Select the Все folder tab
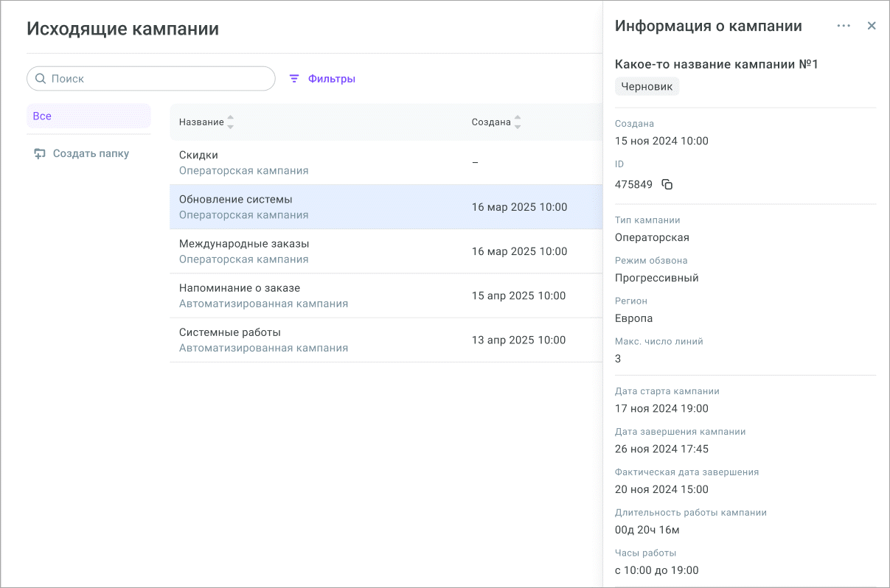The height and width of the screenshot is (588, 890). (x=88, y=116)
